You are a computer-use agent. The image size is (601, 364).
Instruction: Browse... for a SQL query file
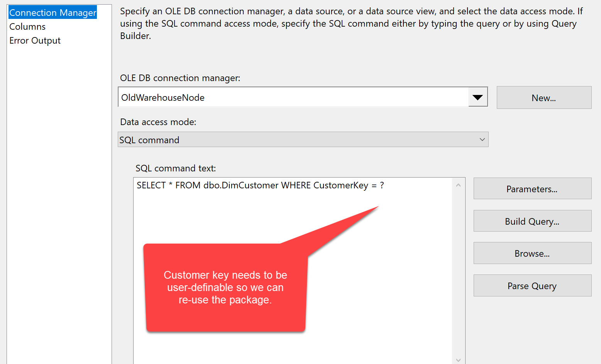(x=532, y=253)
